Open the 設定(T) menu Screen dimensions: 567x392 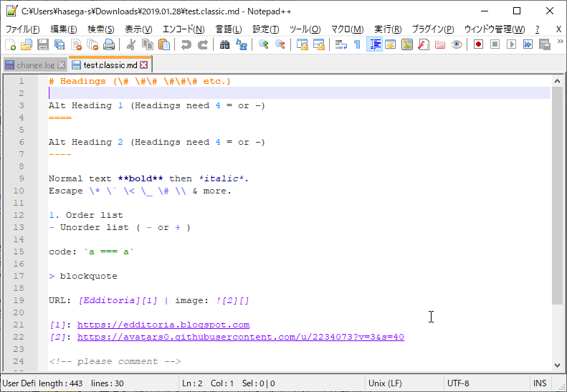coord(266,29)
